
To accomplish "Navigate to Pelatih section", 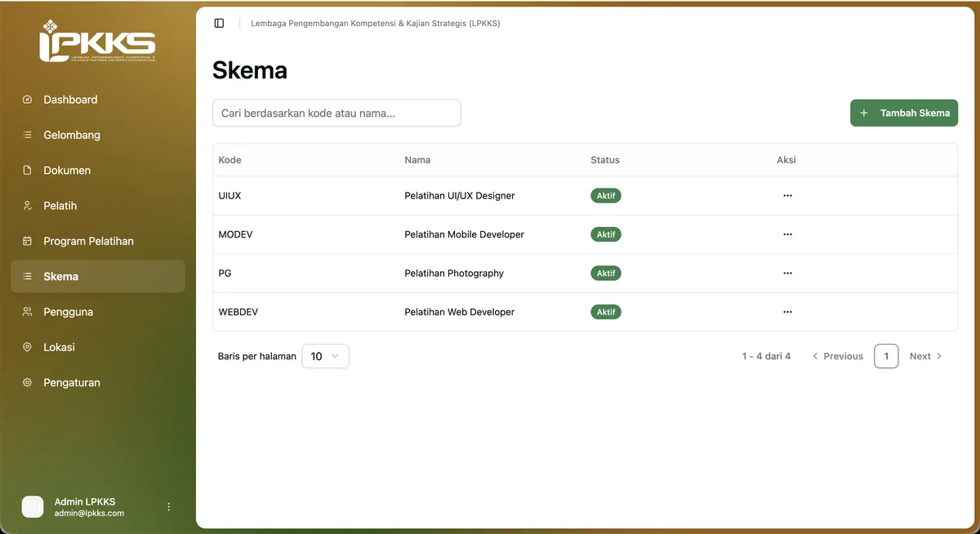I will (x=98, y=206).
